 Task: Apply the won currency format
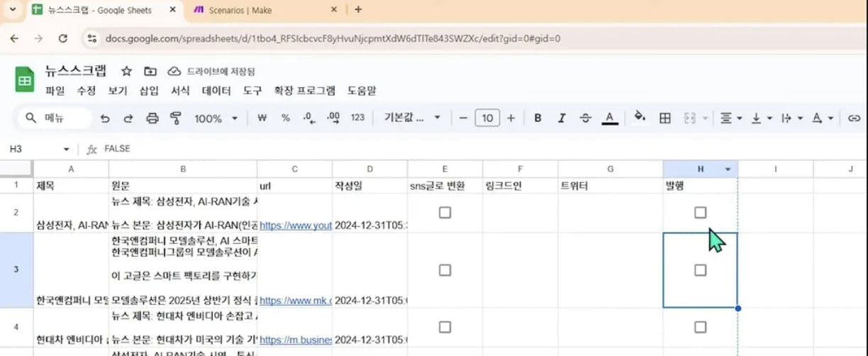pos(262,118)
